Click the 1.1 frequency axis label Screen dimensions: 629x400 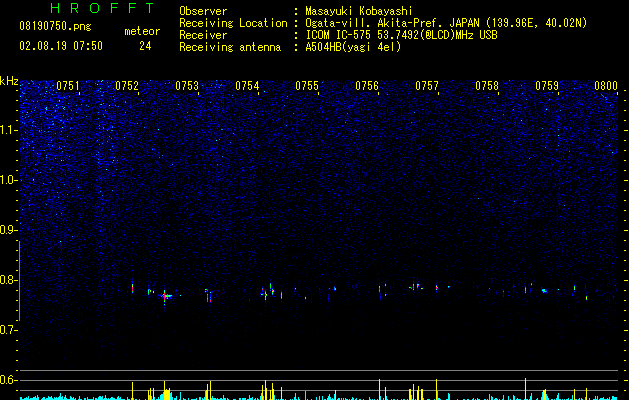coord(8,130)
